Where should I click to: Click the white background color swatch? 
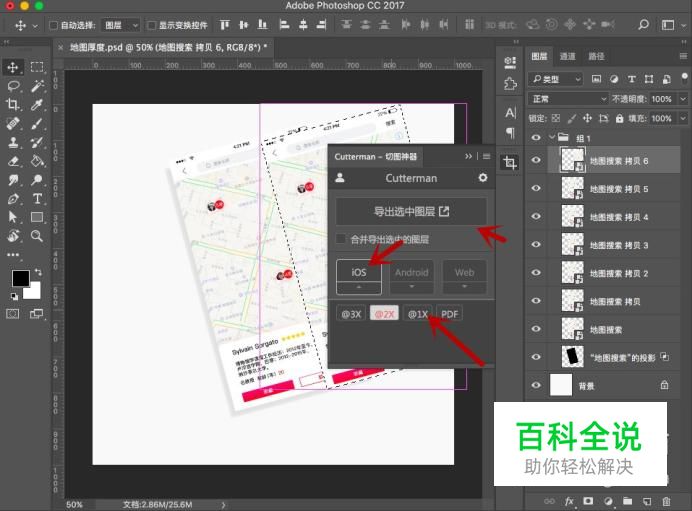34,292
